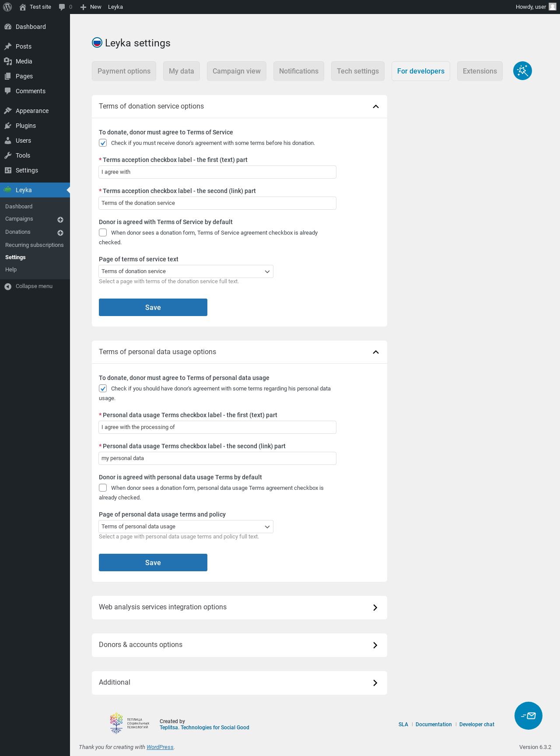Click the comments bubble icon in admin bar
The width and height of the screenshot is (560, 756).
pyautogui.click(x=62, y=7)
